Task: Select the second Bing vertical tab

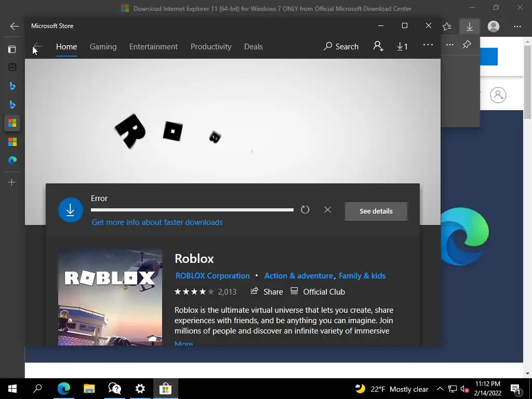Action: tap(12, 104)
